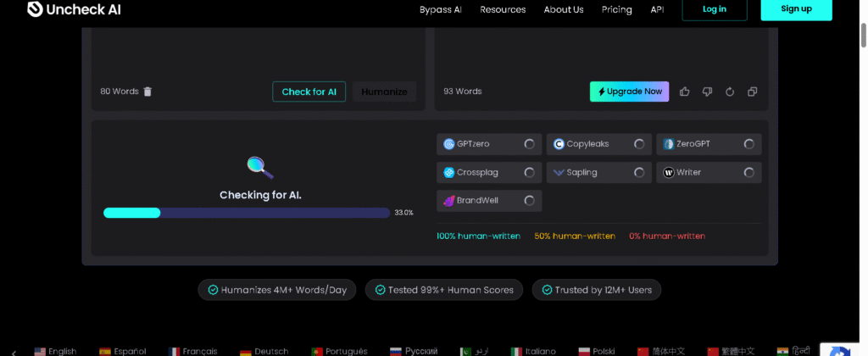Select Português language link
Screen dimensions: 868x356
click(x=339, y=351)
